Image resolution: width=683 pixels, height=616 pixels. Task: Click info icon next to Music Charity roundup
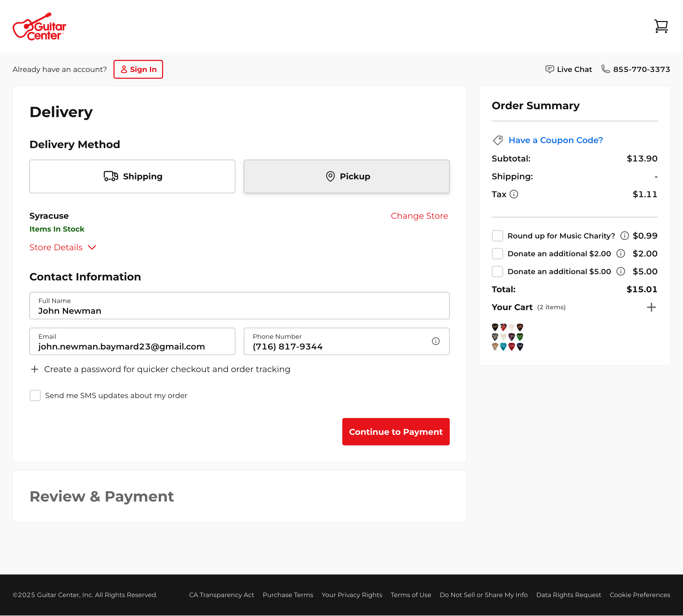click(624, 236)
